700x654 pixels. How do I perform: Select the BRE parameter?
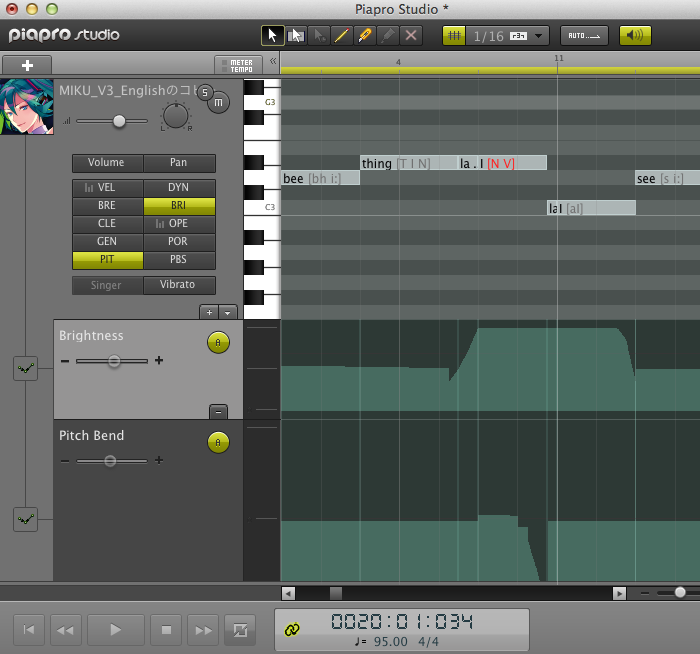[x=108, y=206]
